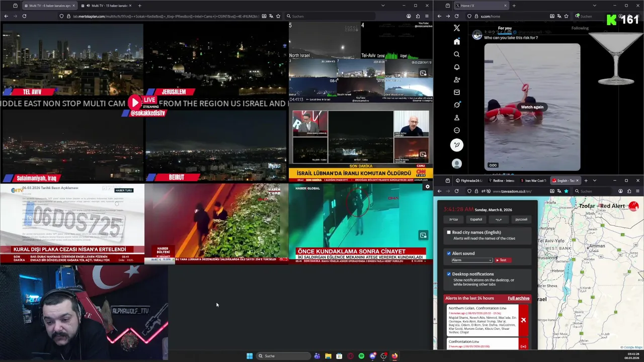Switch to Iran War Cost tab
The width and height of the screenshot is (644, 362).
coord(534,180)
